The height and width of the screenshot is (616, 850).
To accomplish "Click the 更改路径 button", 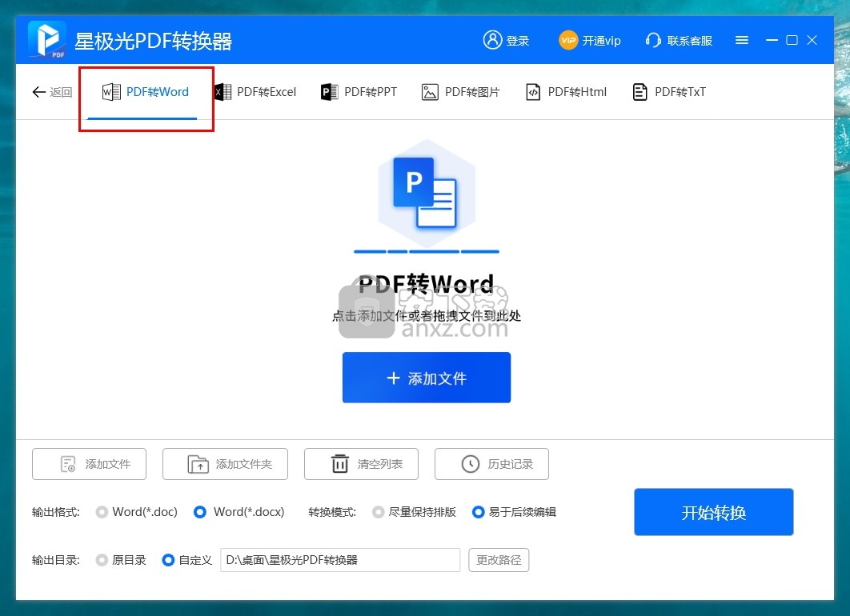I will (x=499, y=560).
